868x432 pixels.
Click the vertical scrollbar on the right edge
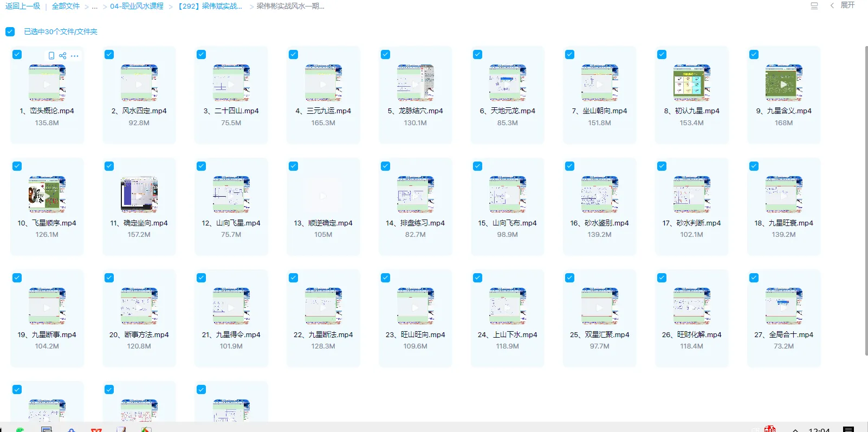pyautogui.click(x=866, y=201)
